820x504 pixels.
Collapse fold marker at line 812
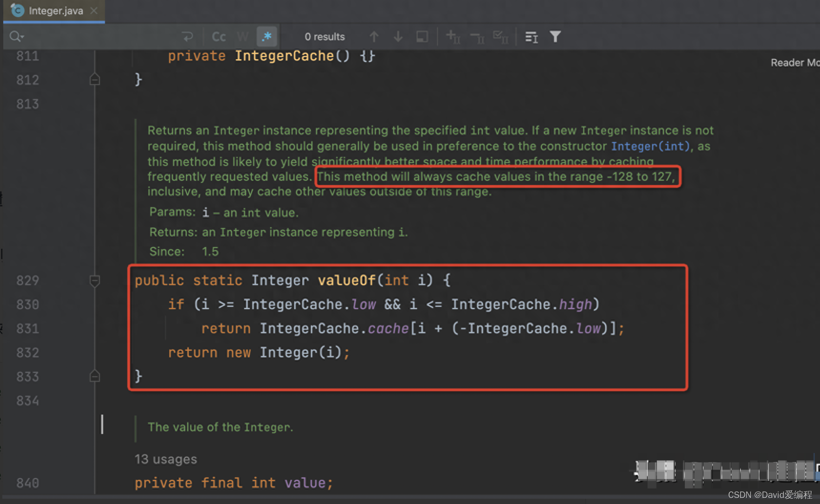click(x=95, y=80)
